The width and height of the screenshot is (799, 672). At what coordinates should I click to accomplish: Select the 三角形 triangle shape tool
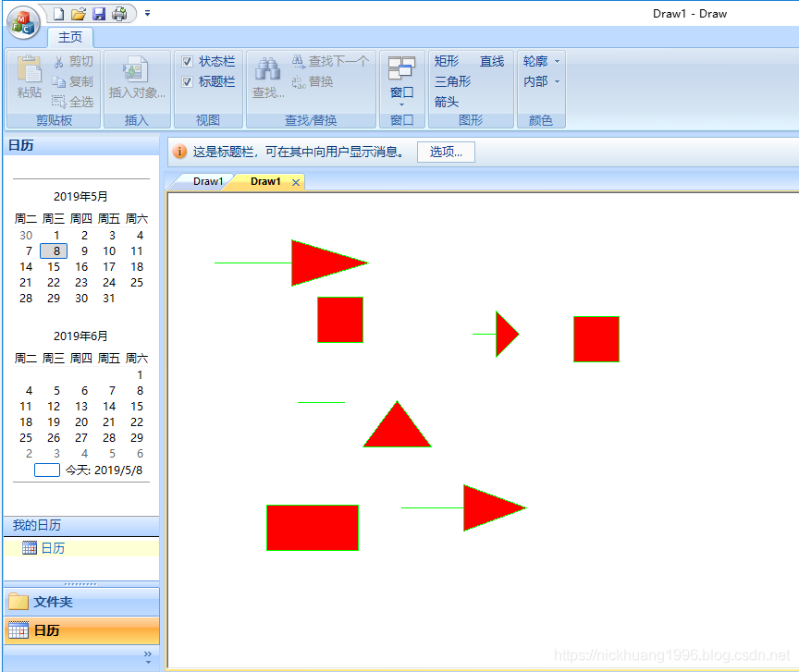point(452,81)
